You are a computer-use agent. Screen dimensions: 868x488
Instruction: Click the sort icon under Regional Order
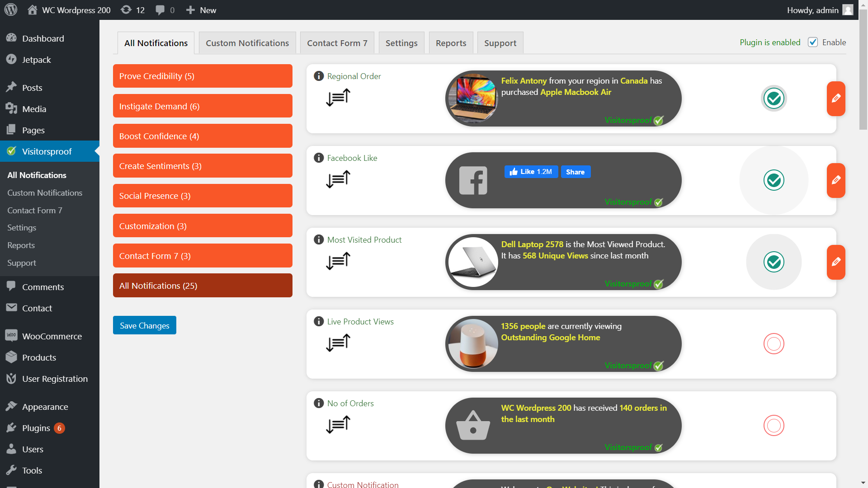click(338, 97)
